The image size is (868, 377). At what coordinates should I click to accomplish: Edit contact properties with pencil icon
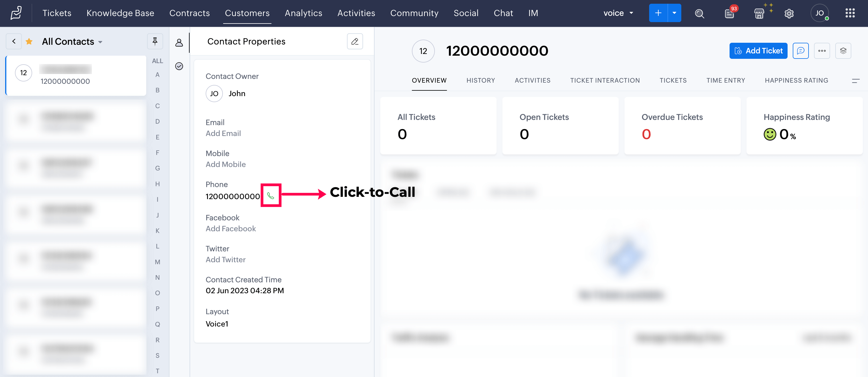point(355,41)
